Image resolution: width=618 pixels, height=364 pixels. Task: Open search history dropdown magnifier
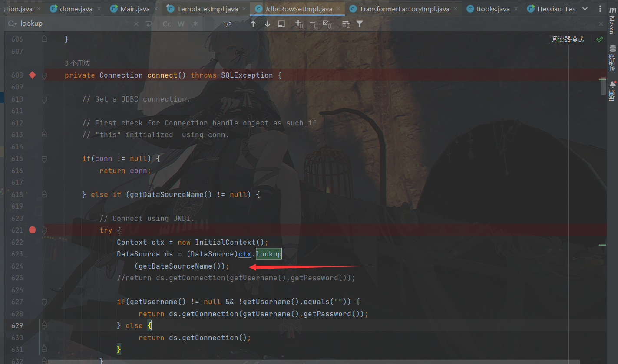click(13, 24)
